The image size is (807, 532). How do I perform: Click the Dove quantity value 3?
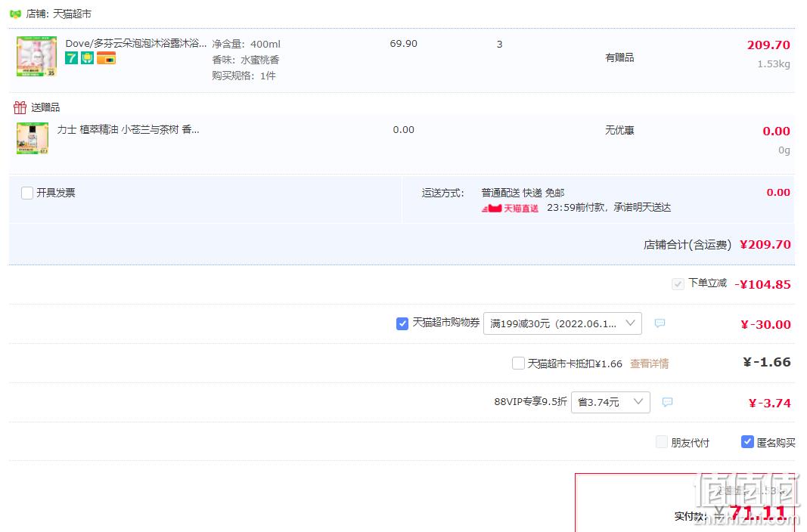pyautogui.click(x=499, y=44)
